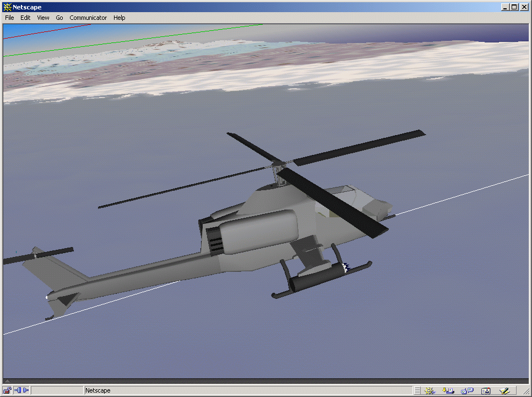Minimize the Netscape window

point(505,7)
